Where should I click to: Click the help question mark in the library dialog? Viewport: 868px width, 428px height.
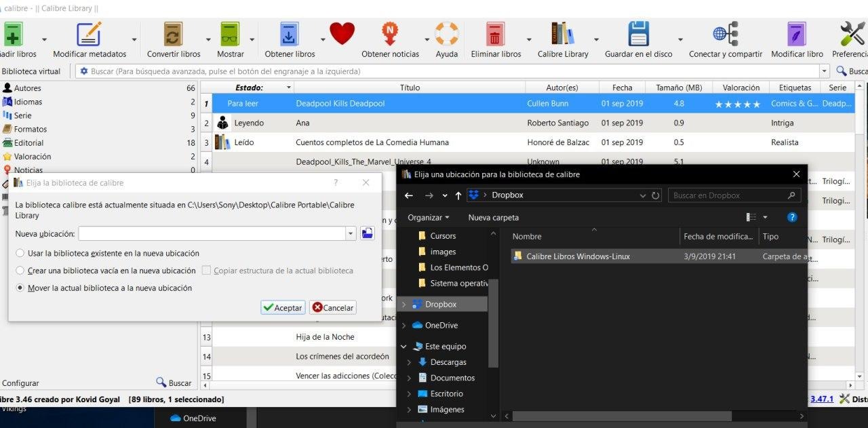[x=336, y=182]
